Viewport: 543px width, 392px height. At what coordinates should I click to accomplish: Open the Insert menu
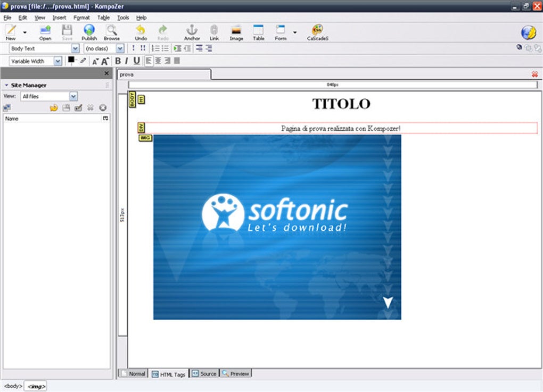(x=59, y=18)
